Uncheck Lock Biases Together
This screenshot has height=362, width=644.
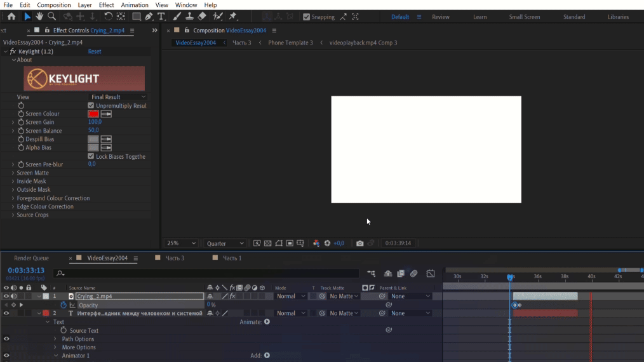[x=91, y=156]
